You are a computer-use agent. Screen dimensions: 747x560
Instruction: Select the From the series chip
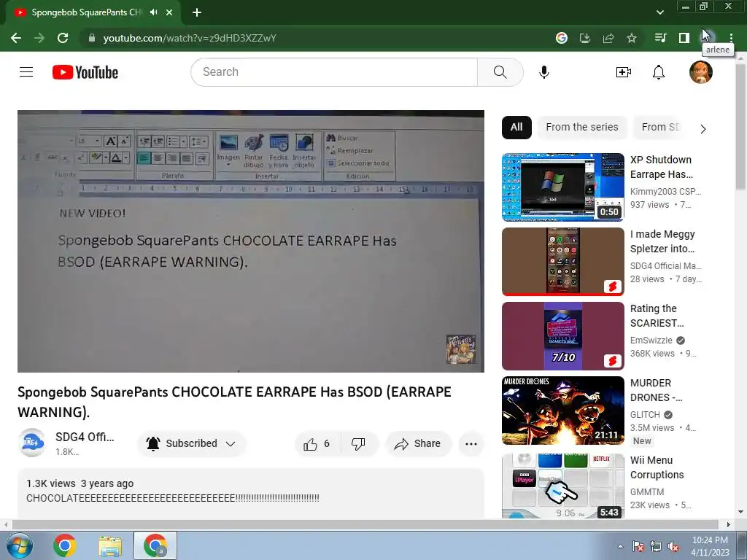[581, 127]
